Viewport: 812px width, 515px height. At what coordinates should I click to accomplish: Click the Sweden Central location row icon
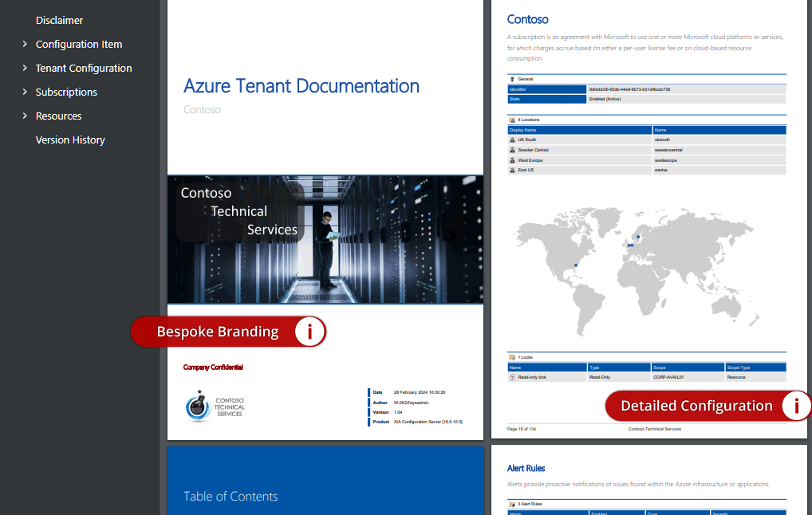[x=512, y=150]
